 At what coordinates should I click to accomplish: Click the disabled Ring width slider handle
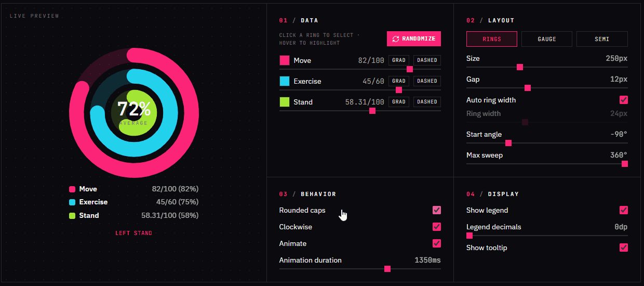pyautogui.click(x=525, y=122)
